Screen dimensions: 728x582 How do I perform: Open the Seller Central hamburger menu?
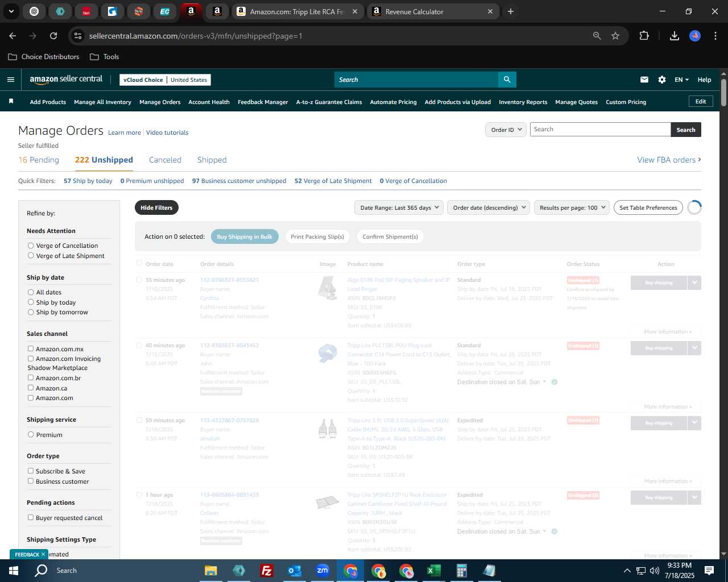click(10, 80)
